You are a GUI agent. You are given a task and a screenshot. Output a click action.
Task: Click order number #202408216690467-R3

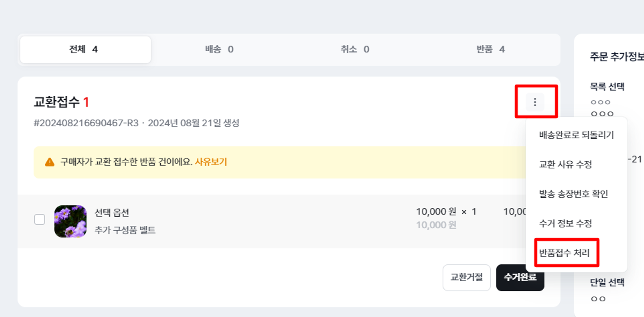86,123
